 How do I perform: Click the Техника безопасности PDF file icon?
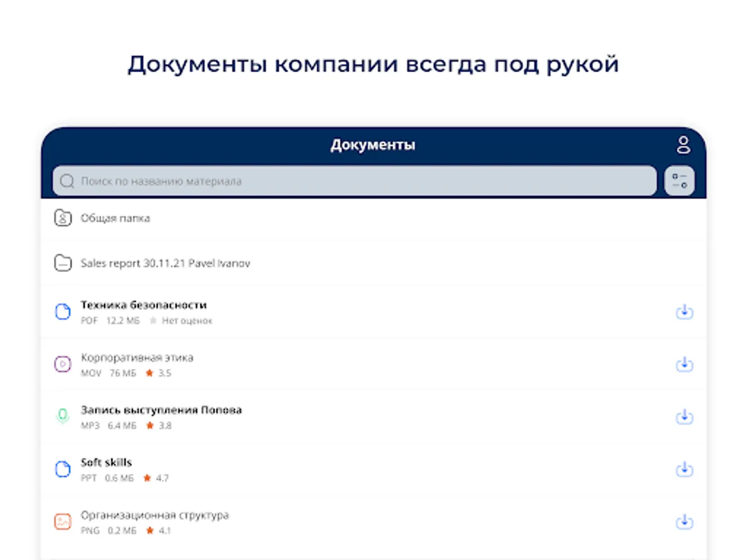[x=62, y=312]
